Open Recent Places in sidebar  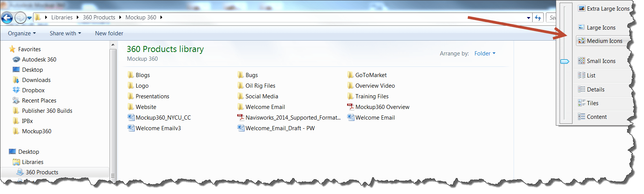35,100
